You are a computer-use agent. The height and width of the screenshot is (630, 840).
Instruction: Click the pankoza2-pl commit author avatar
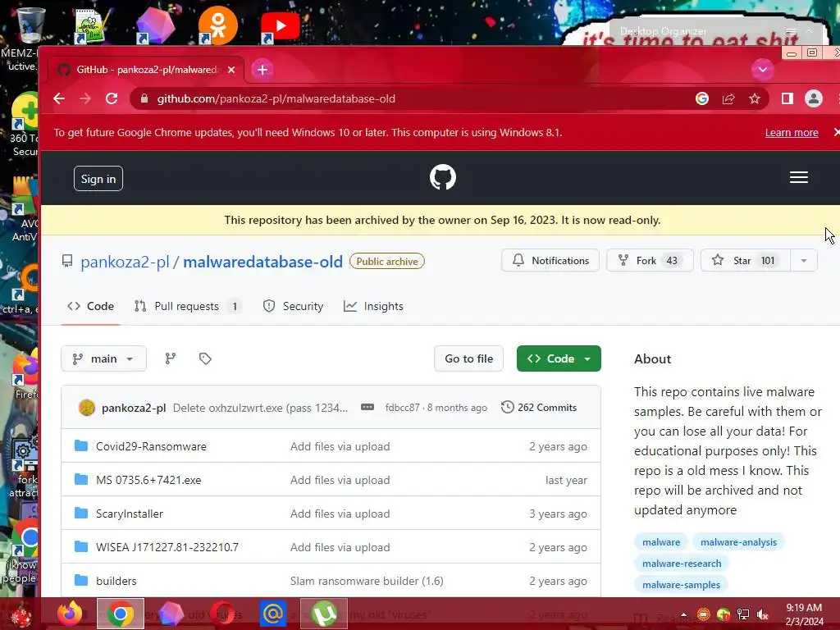coord(87,408)
